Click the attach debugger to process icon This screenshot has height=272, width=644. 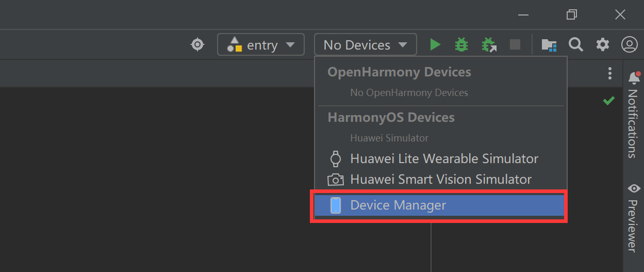click(x=488, y=45)
